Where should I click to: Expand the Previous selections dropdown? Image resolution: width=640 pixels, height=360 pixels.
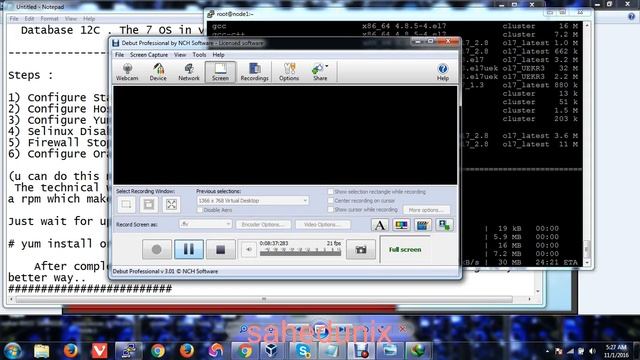tap(304, 200)
